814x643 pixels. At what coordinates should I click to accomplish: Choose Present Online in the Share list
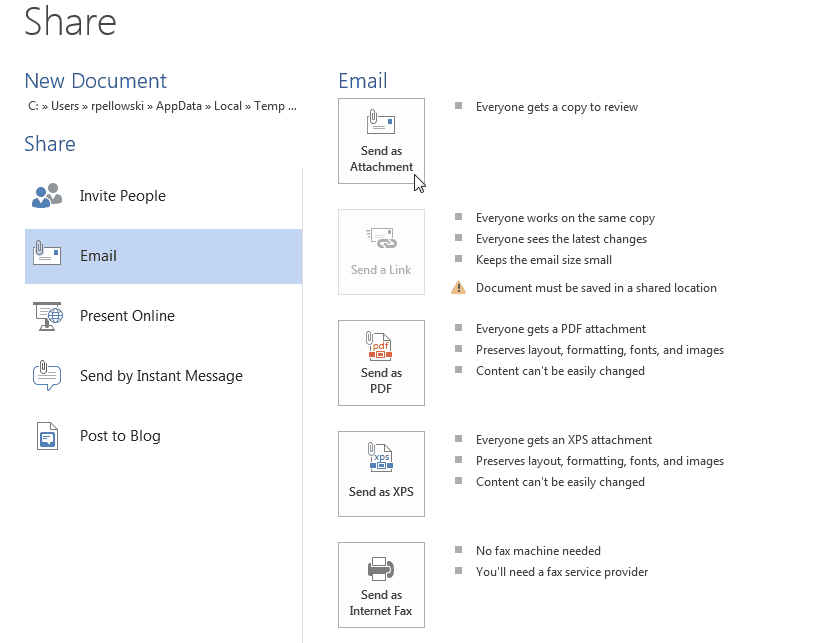(163, 316)
